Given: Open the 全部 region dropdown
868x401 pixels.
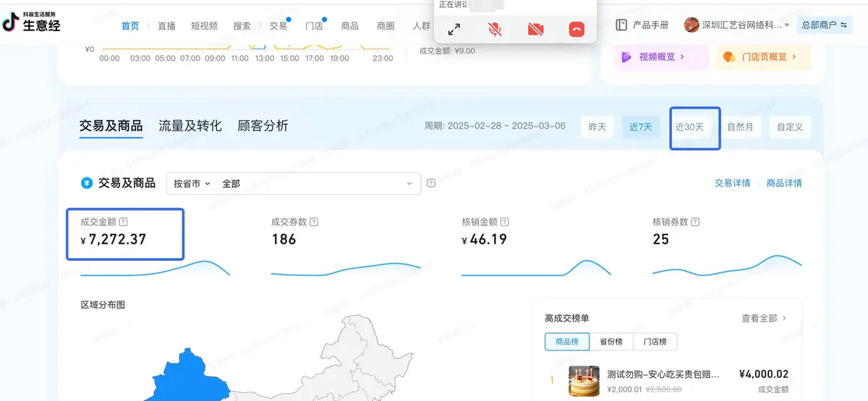Looking at the screenshot, I should click(319, 184).
